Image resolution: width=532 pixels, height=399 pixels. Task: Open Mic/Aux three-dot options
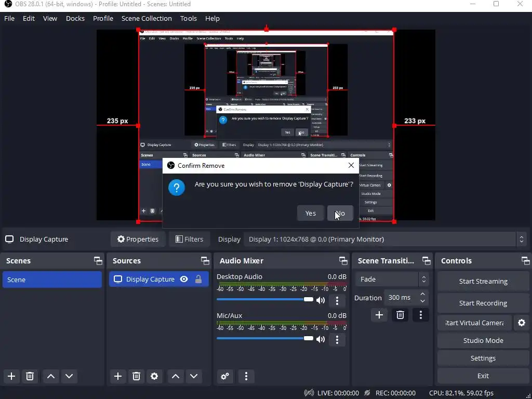[337, 340]
